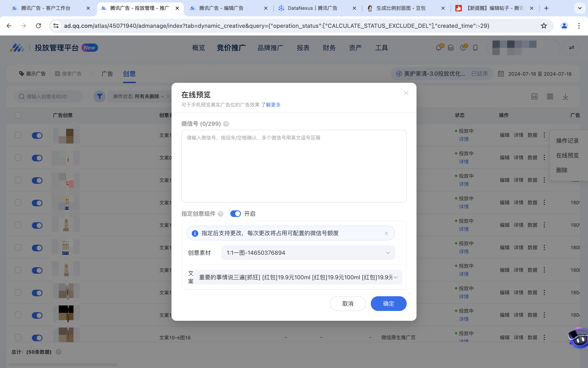Click the help icon beside 指定创意组件

coord(220,214)
